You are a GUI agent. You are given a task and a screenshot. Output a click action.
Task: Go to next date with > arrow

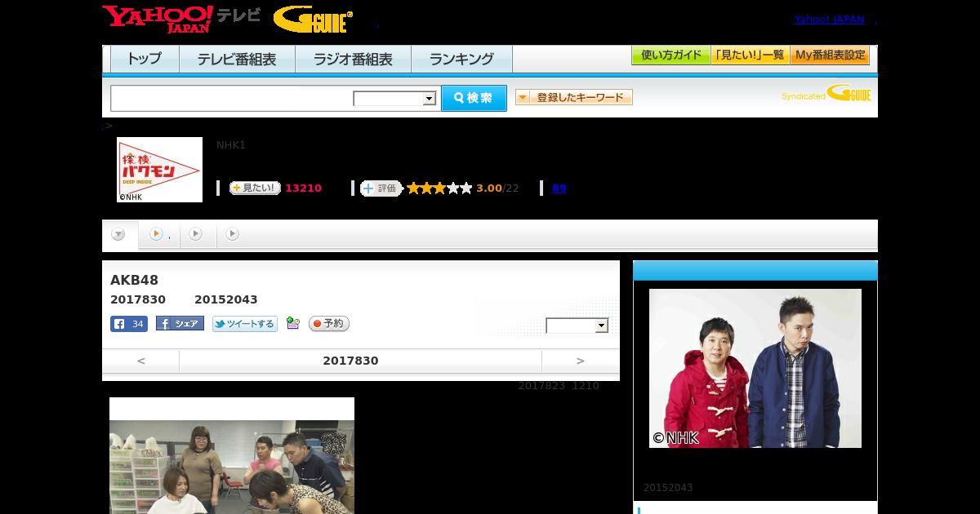581,361
